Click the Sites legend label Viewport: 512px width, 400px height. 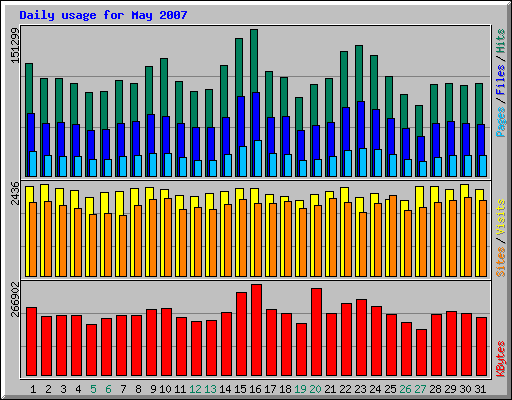(x=501, y=262)
